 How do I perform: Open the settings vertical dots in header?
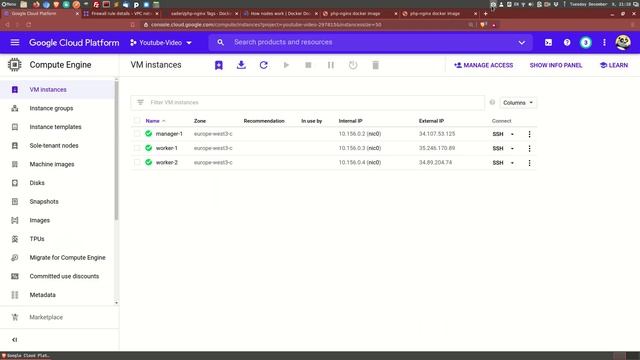(x=604, y=42)
